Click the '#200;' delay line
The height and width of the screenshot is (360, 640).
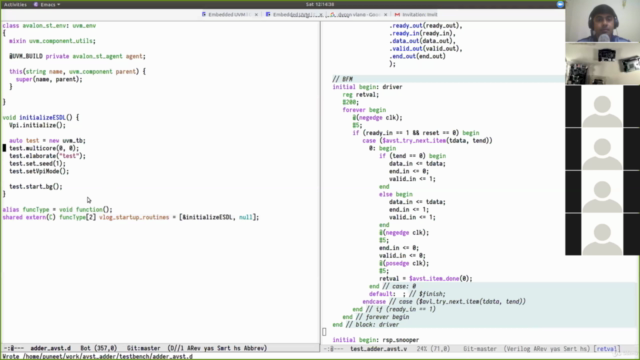351,102
